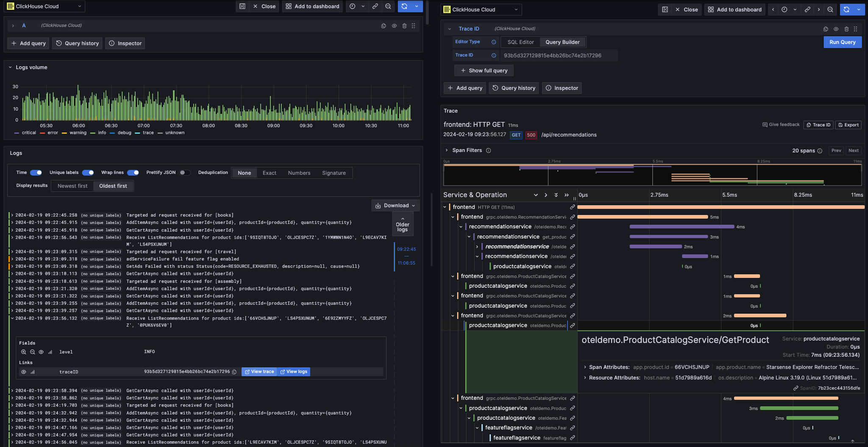This screenshot has width=868, height=447.
Task: Zoom out time range in left pane
Action: 388,6
